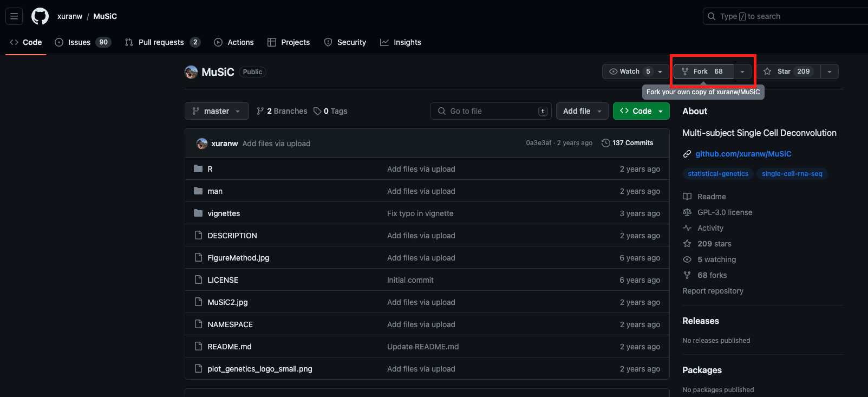This screenshot has width=868, height=397.
Task: Open the Projects tab
Action: (289, 42)
